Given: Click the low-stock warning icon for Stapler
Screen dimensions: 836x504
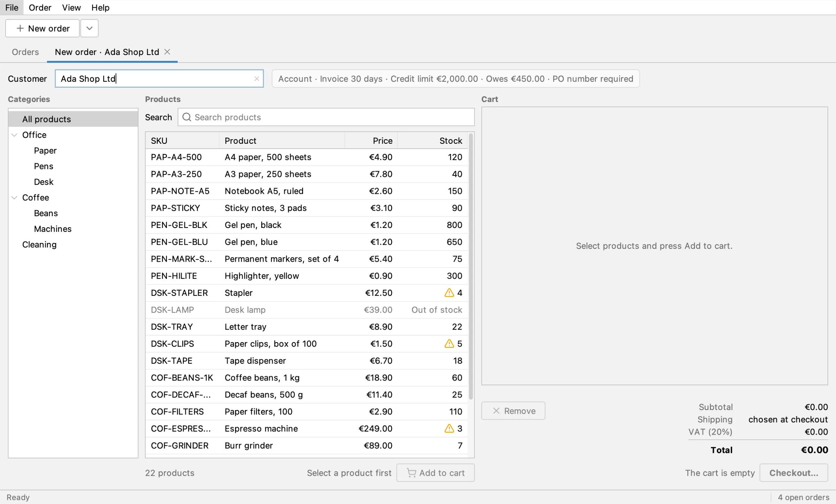Looking at the screenshot, I should (x=449, y=293).
